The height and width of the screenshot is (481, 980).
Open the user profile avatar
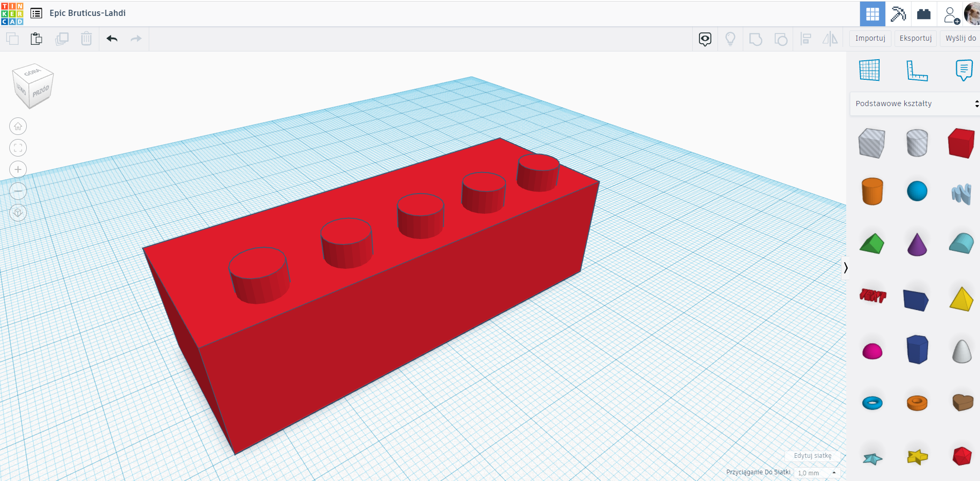972,14
